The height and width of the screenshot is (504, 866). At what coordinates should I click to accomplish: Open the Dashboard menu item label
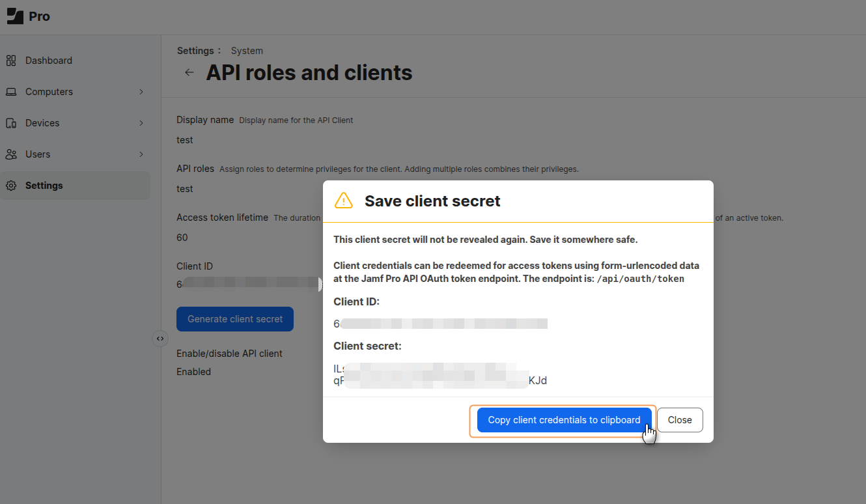click(x=49, y=61)
